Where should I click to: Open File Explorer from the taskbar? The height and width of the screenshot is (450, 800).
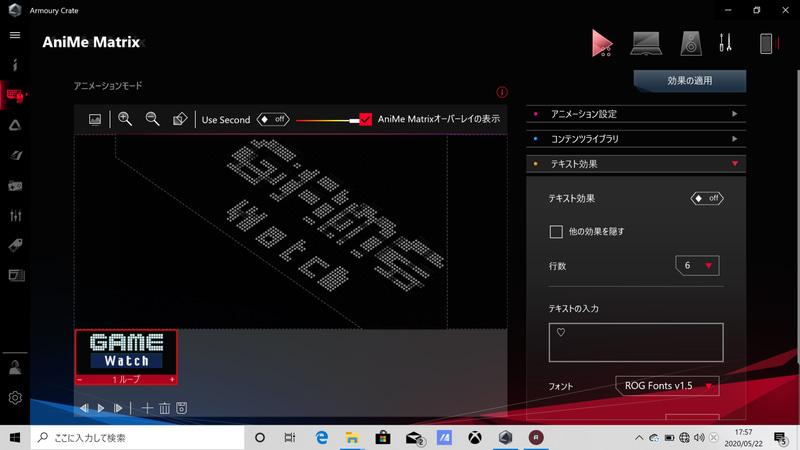click(x=352, y=437)
